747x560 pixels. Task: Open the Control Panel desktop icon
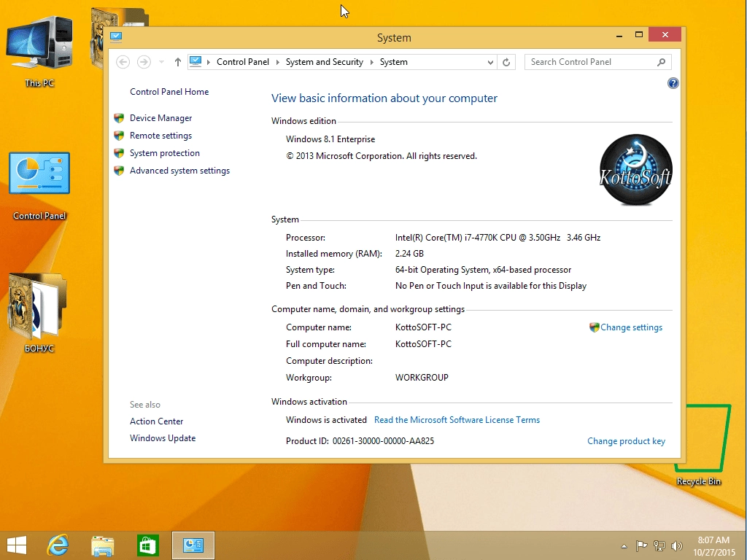[x=39, y=186]
